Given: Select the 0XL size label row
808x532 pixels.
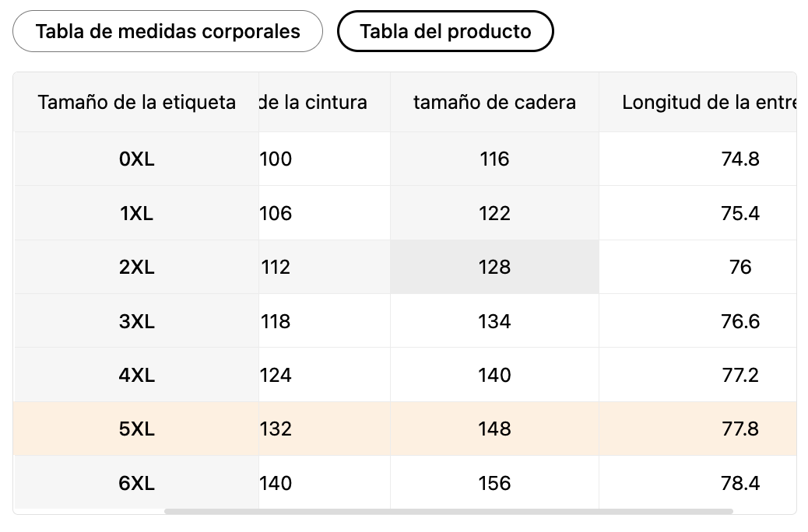Looking at the screenshot, I should 137,159.
